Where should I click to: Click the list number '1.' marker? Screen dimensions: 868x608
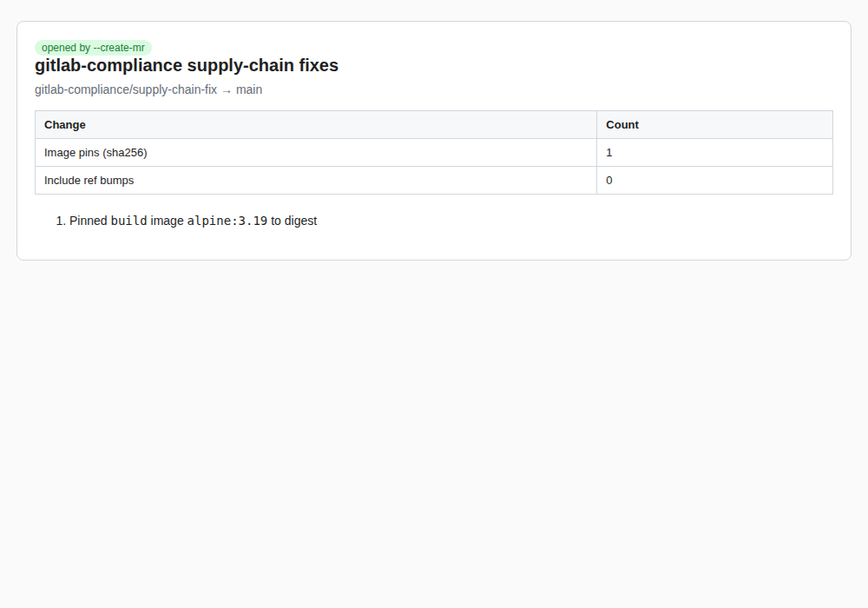click(x=61, y=221)
